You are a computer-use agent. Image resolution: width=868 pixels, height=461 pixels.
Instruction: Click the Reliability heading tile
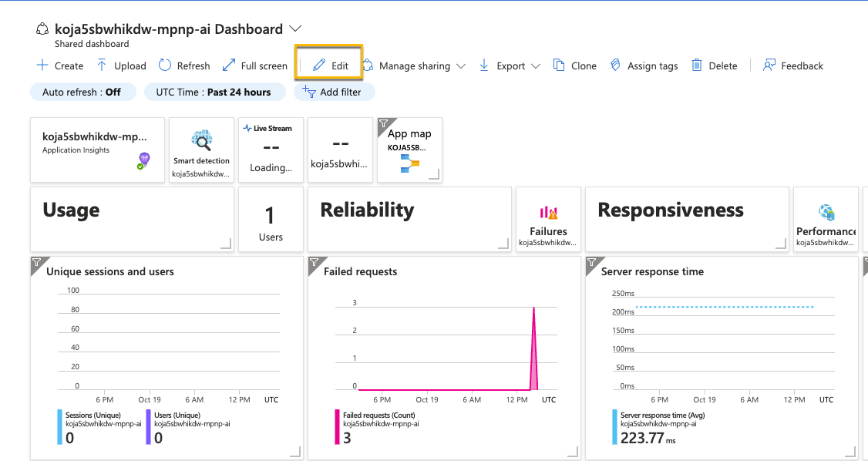[x=409, y=219]
